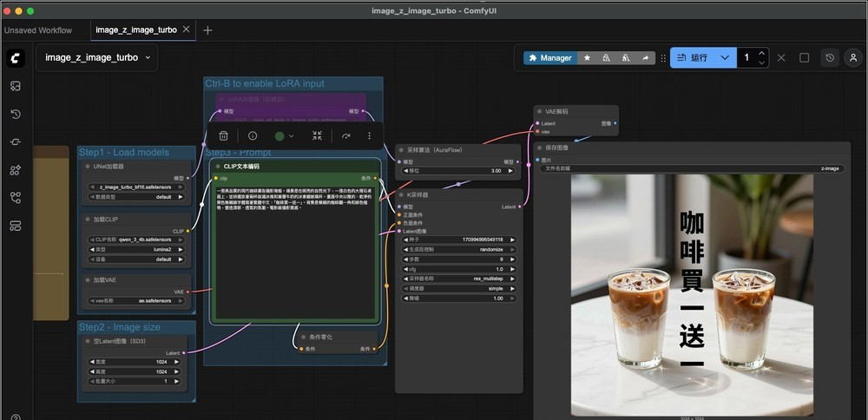Increase the 种子 seed value with right arrow

513,240
